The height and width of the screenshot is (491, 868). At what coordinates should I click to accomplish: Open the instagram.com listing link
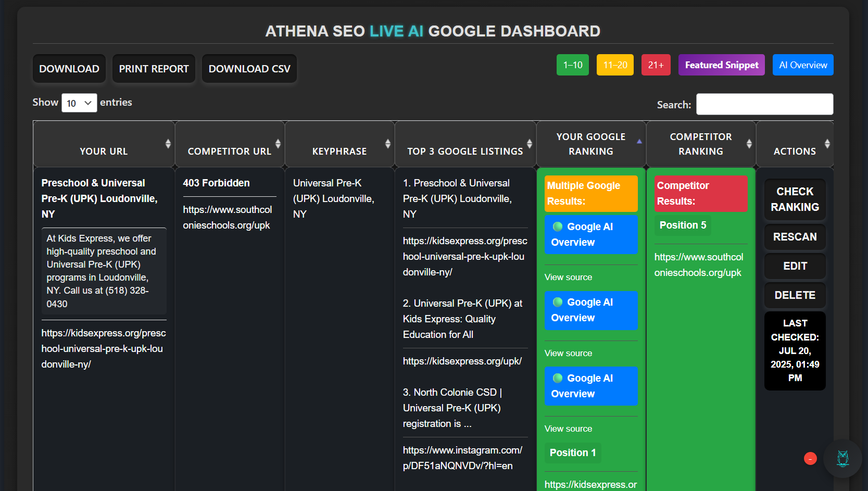coord(462,458)
